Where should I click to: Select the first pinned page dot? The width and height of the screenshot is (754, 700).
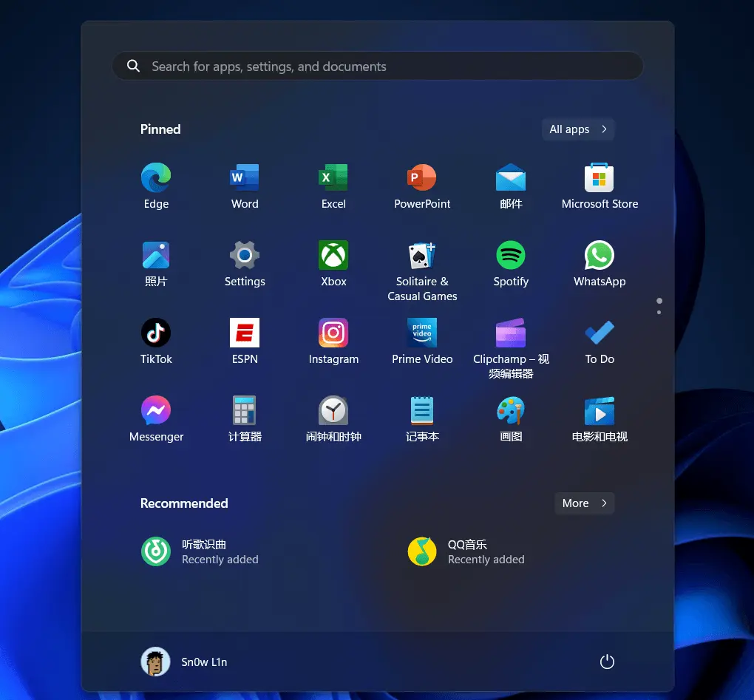coord(659,301)
